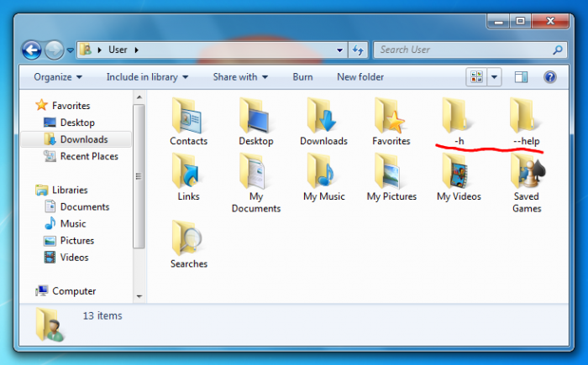588x365 pixels.
Task: Show the preview pane
Action: point(521,77)
